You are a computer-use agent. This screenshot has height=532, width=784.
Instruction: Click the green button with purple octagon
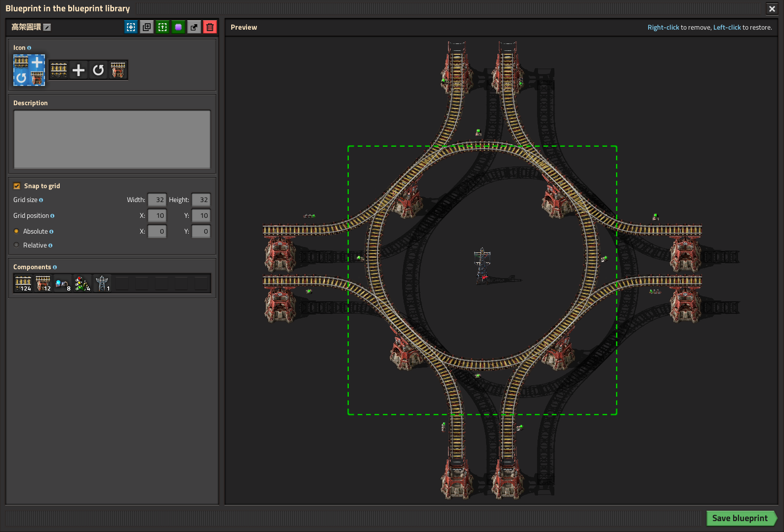pyautogui.click(x=178, y=27)
